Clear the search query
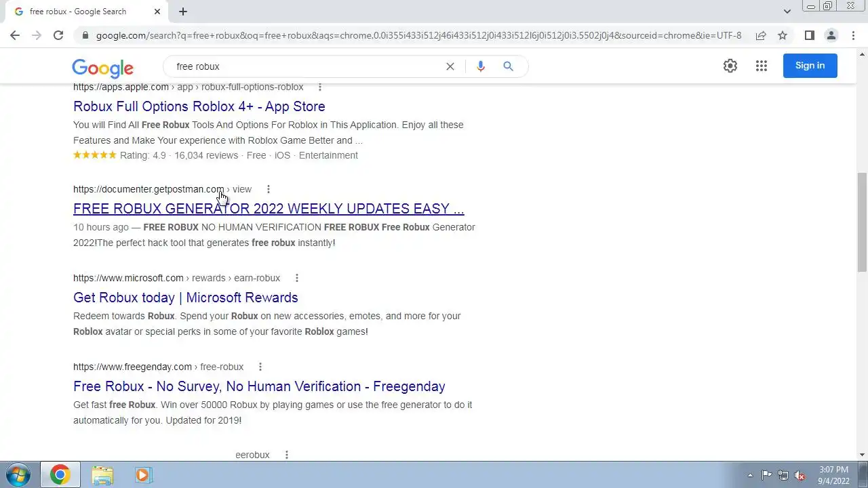The image size is (868, 488). coord(450,66)
